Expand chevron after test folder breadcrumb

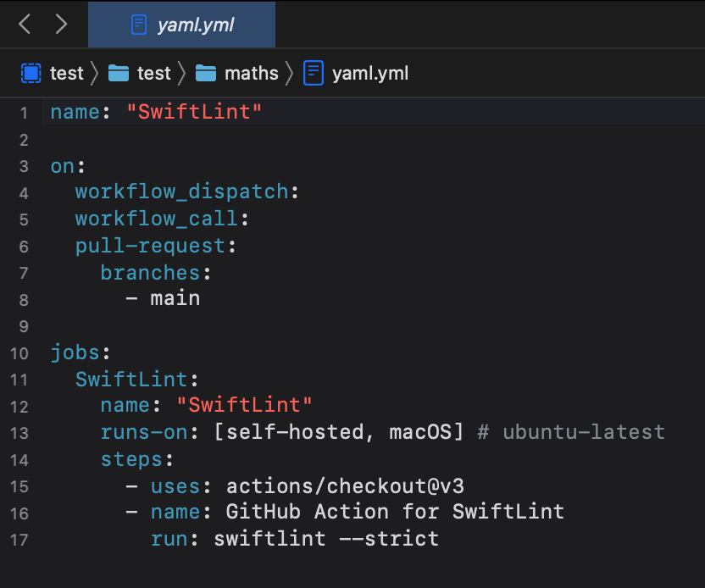coord(181,73)
